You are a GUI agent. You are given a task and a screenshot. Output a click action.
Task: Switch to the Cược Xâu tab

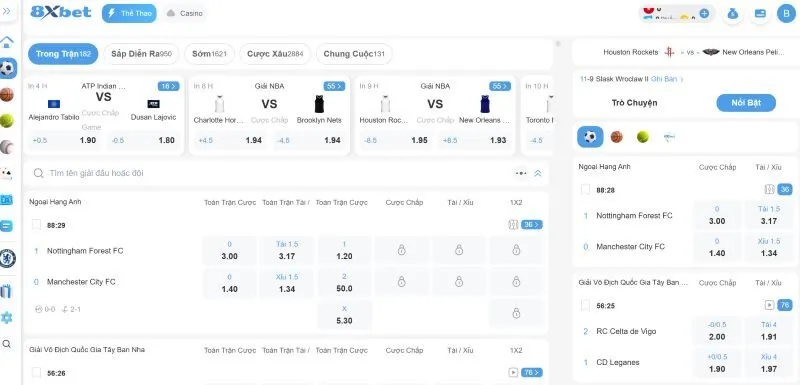275,54
